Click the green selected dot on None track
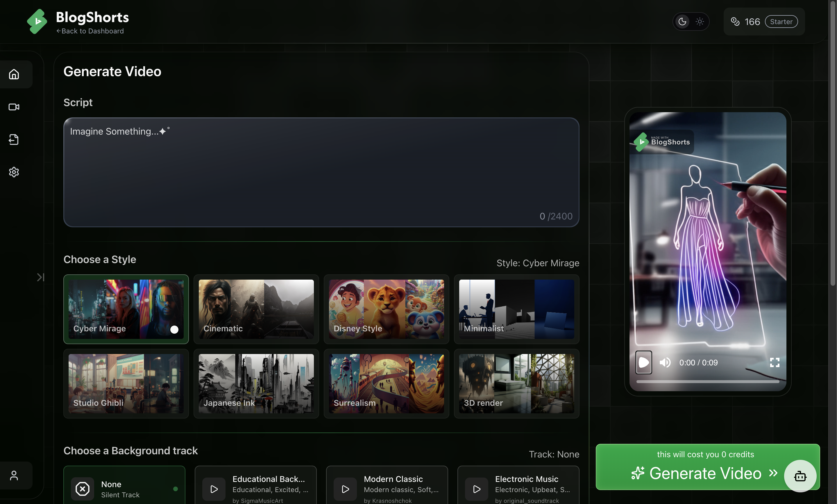837x504 pixels. [176, 489]
